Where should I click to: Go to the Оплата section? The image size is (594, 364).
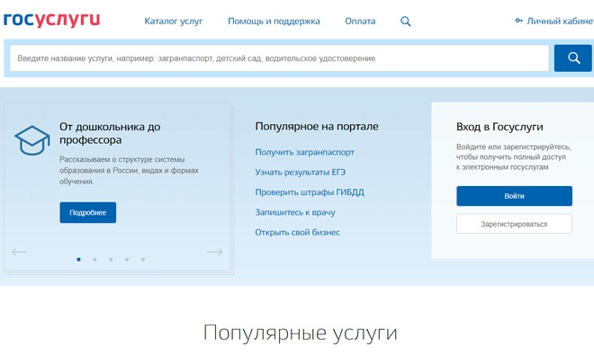pyautogui.click(x=360, y=21)
